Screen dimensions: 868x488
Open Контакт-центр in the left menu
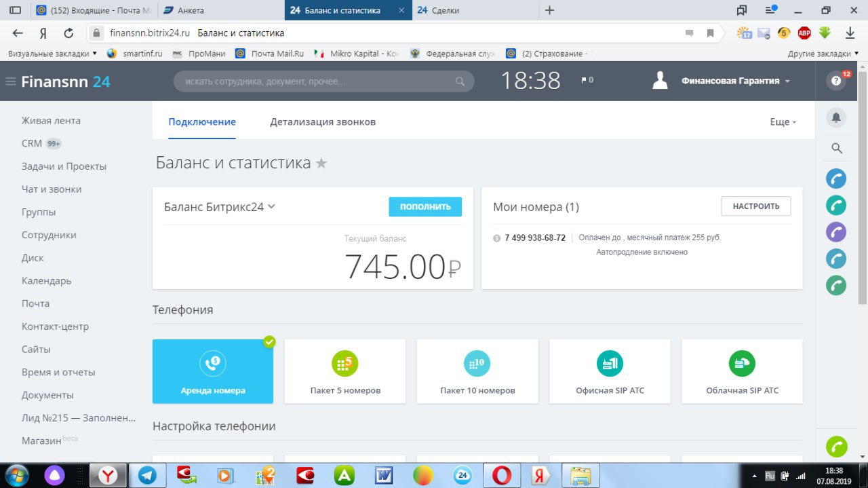(55, 326)
